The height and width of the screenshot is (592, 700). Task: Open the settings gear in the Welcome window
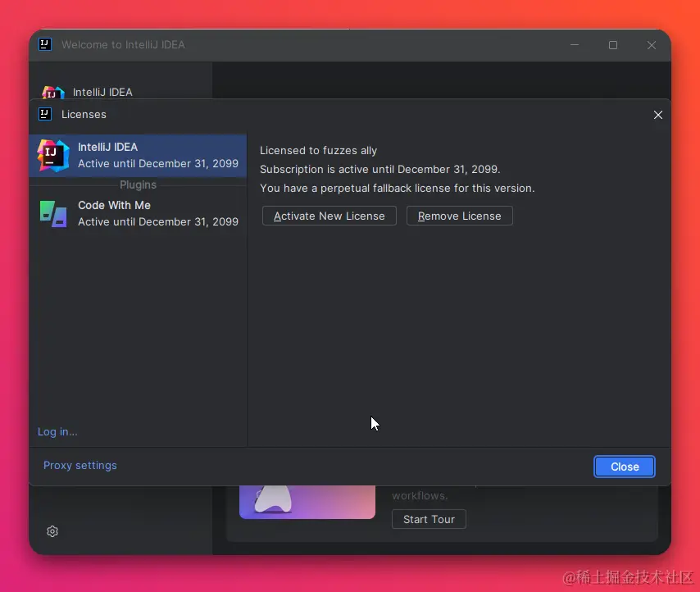pos(52,531)
